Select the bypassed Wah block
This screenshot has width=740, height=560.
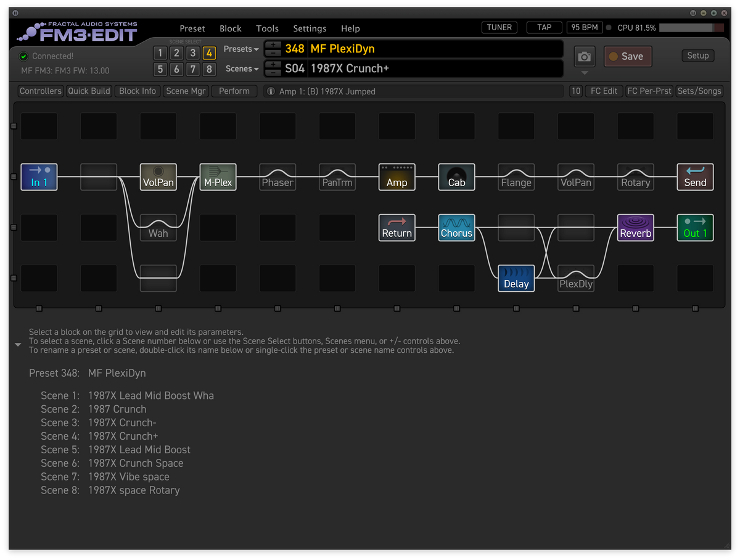pyautogui.click(x=158, y=228)
